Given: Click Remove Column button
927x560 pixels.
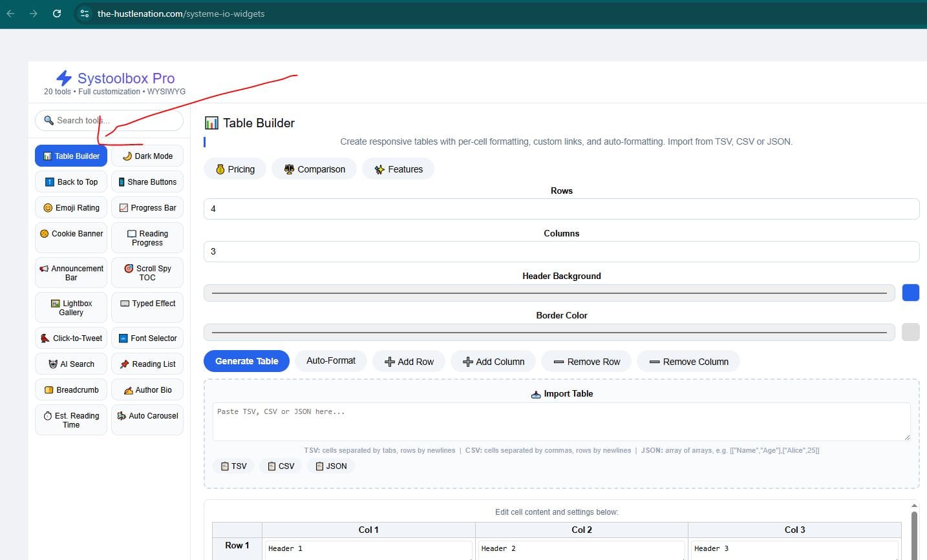Looking at the screenshot, I should 688,362.
